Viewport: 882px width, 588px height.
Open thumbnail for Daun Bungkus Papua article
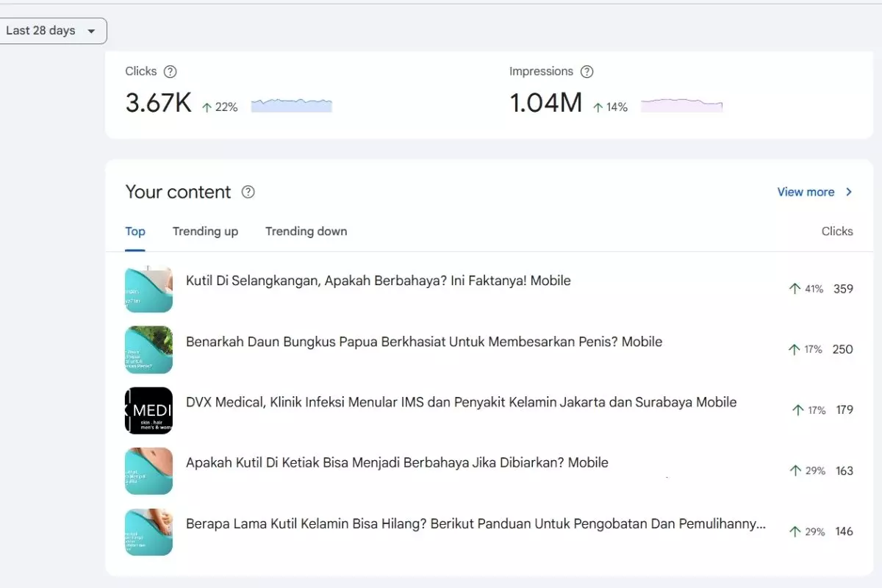(x=148, y=350)
